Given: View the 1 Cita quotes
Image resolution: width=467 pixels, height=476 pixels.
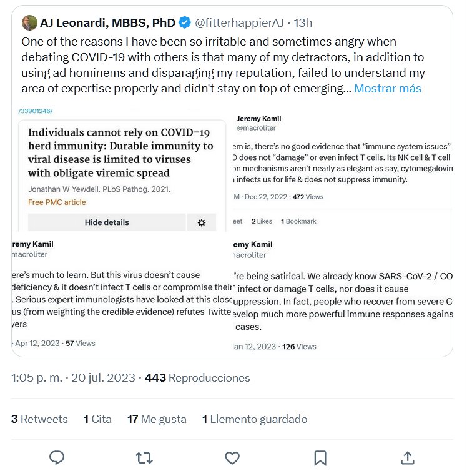Looking at the screenshot, I should click(97, 419).
